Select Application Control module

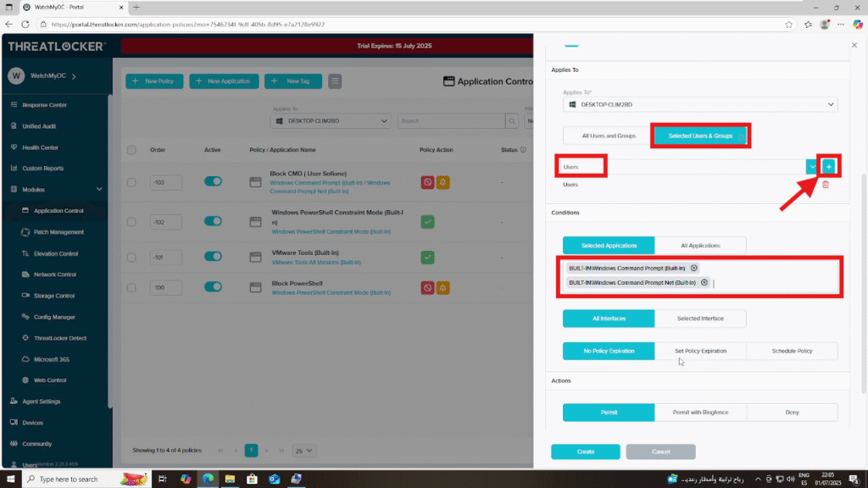[58, 211]
